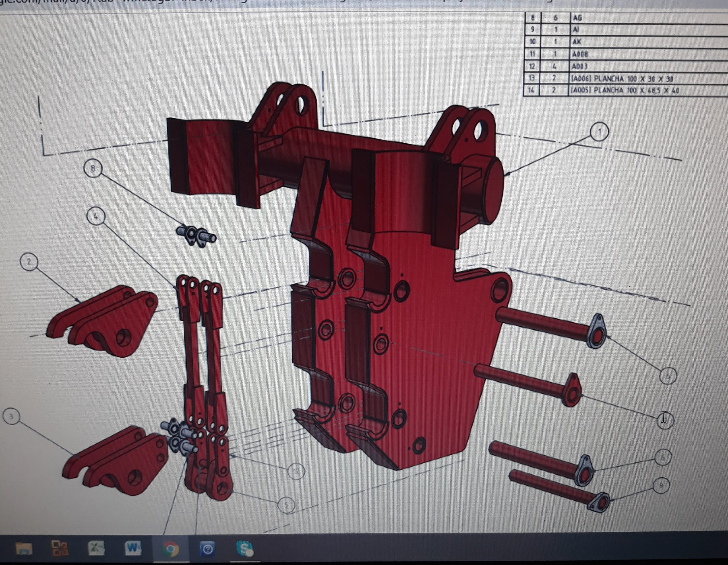The width and height of the screenshot is (728, 565).
Task: Click balloon number 12 callout
Action: (x=296, y=471)
